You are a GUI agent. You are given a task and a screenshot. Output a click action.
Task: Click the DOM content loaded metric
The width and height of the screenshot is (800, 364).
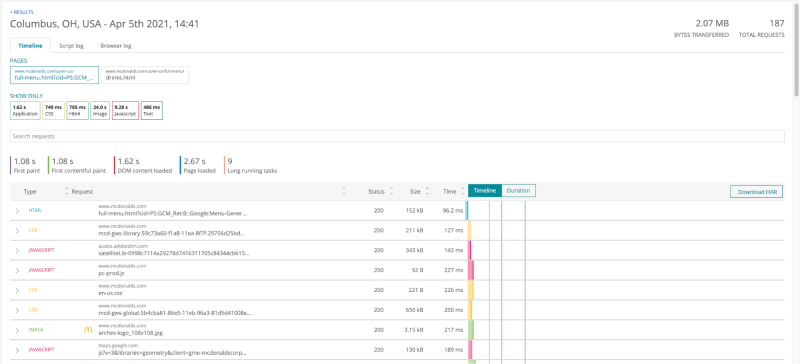144,165
